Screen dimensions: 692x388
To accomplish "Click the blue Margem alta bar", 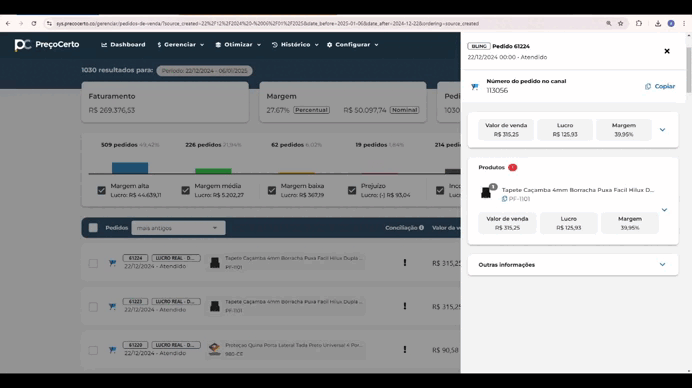I will click(x=130, y=168).
